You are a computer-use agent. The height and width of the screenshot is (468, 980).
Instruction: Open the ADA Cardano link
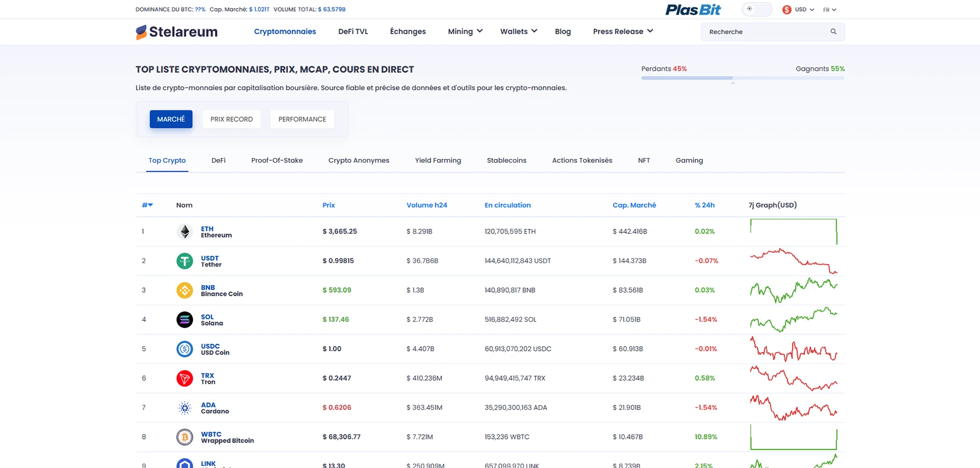click(215, 408)
